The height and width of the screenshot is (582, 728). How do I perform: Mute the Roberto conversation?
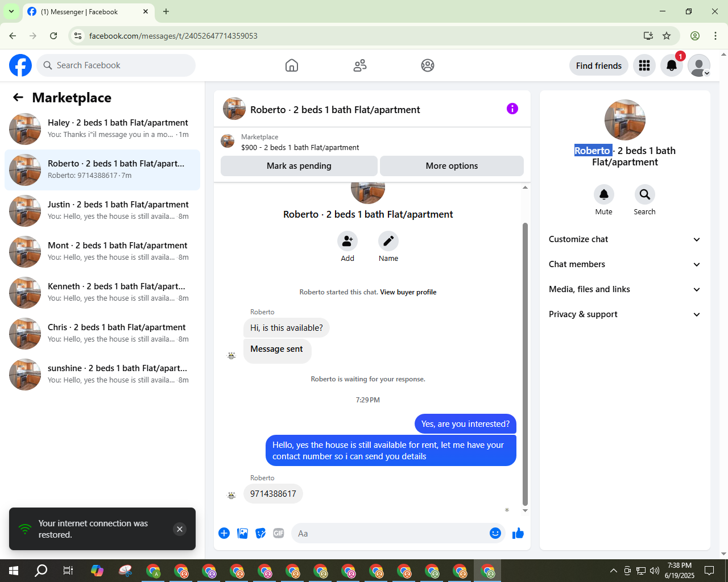(604, 194)
